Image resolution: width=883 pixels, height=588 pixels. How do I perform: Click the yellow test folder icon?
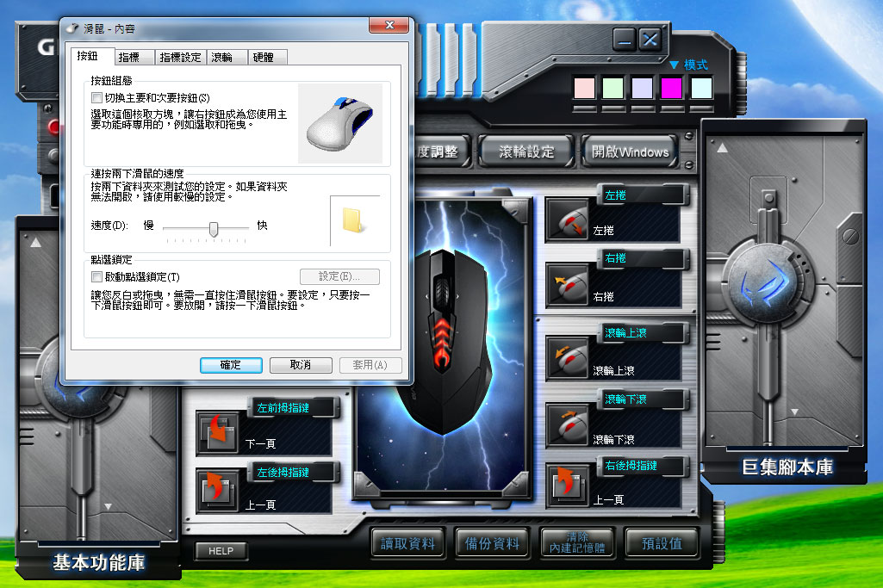[x=352, y=220]
